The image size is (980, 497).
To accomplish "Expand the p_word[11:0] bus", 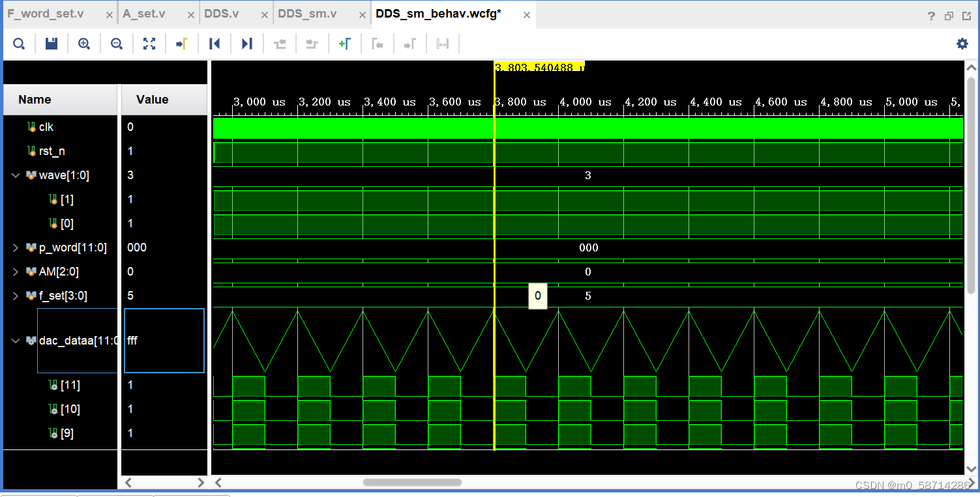I will (16, 248).
